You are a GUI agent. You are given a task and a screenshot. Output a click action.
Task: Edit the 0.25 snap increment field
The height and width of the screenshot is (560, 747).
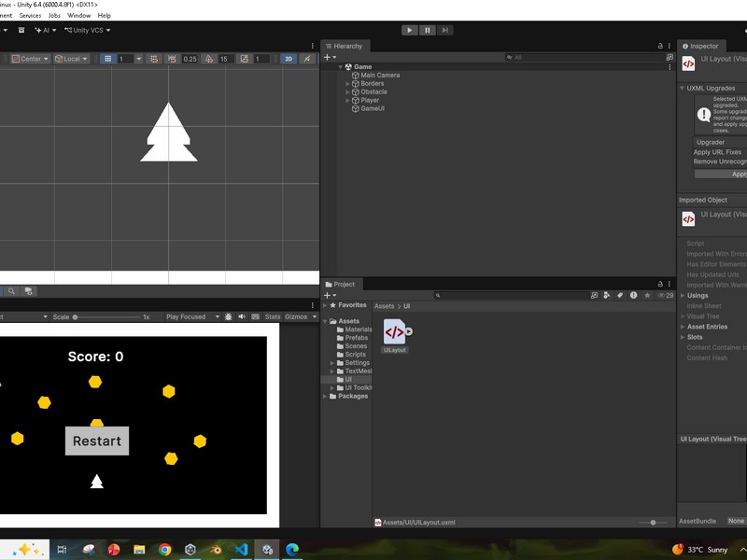190,59
